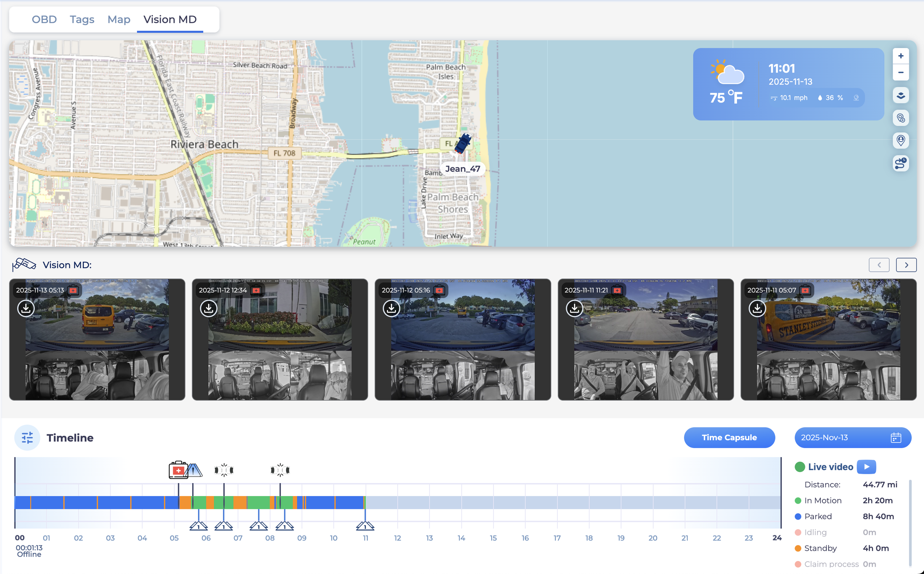The height and width of the screenshot is (574, 924).
Task: Toggle the In Motion status filter
Action: (x=822, y=500)
